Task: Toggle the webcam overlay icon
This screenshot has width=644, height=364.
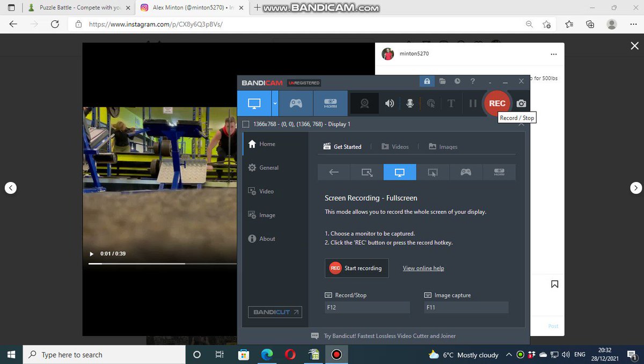Action: click(x=364, y=104)
